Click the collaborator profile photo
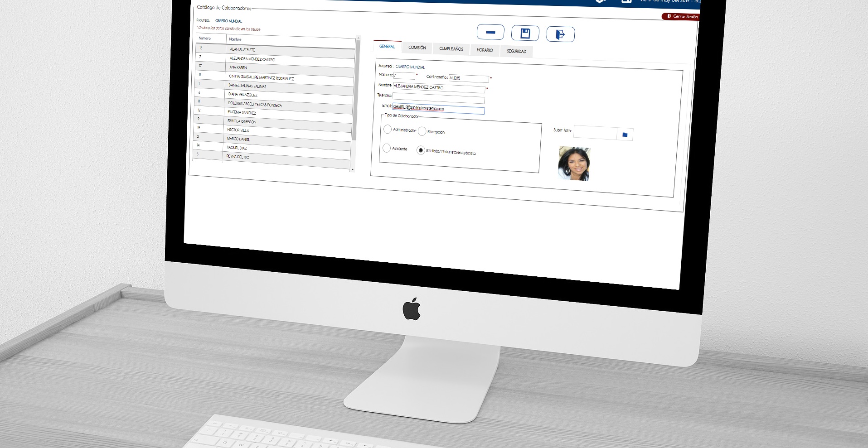Viewport: 868px width, 448px height. pos(574,164)
